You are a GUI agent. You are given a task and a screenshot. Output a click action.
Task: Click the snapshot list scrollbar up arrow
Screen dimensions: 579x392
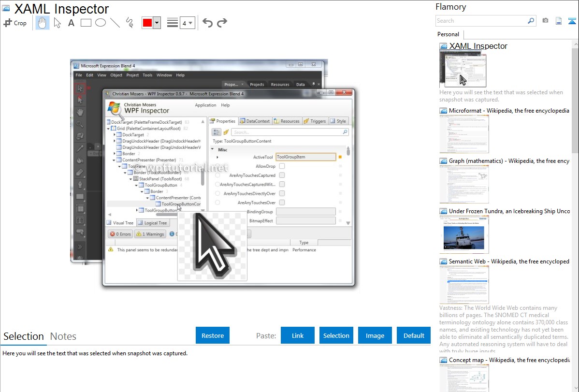pyautogui.click(x=575, y=44)
